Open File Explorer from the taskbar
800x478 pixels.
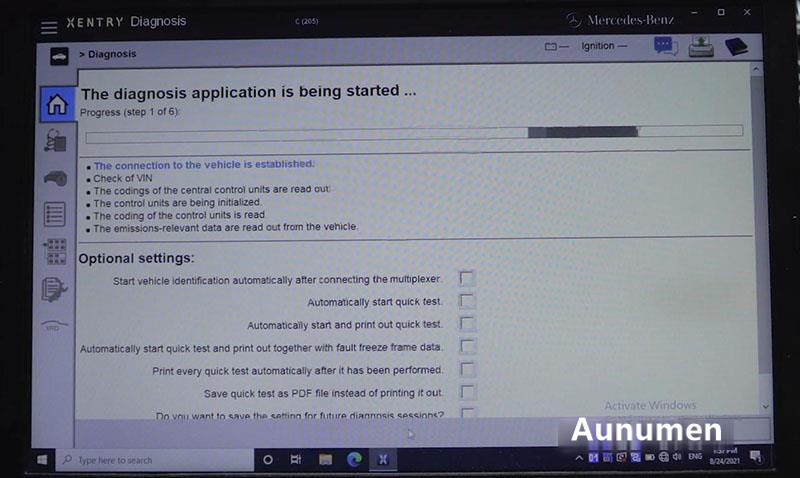(326, 460)
